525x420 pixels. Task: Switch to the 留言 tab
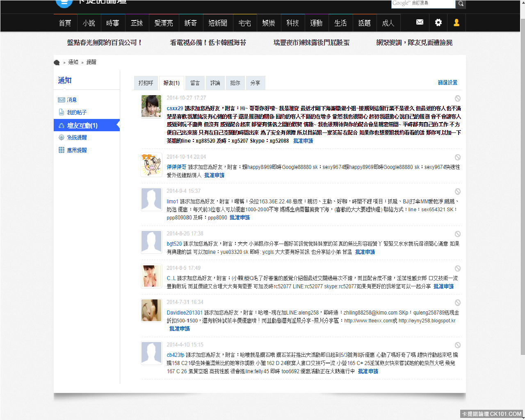195,83
